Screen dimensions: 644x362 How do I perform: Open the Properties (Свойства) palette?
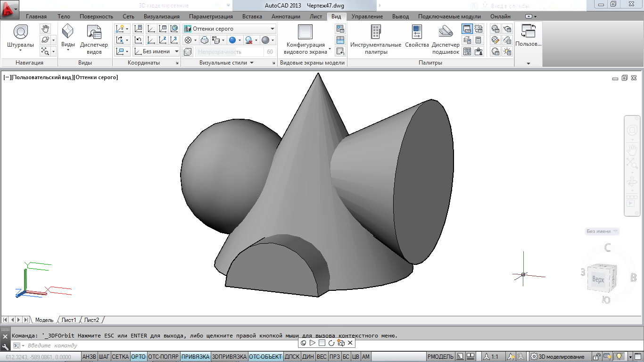click(x=417, y=33)
